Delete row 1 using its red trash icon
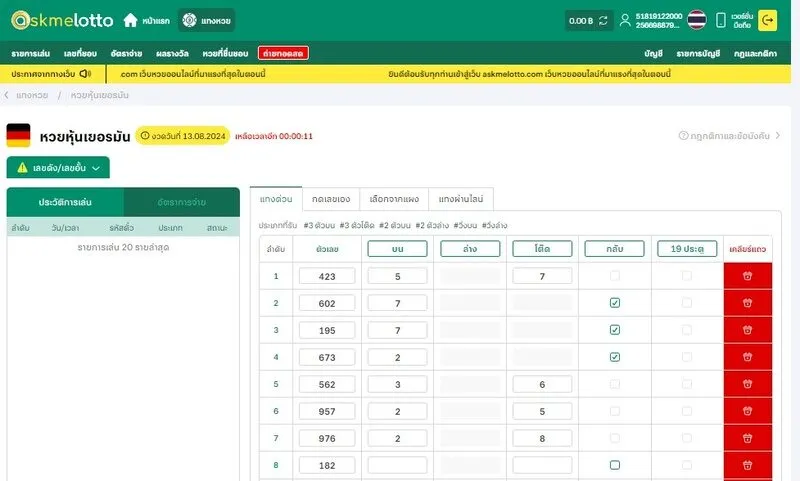Screen dimensions: 800x481 [747, 276]
